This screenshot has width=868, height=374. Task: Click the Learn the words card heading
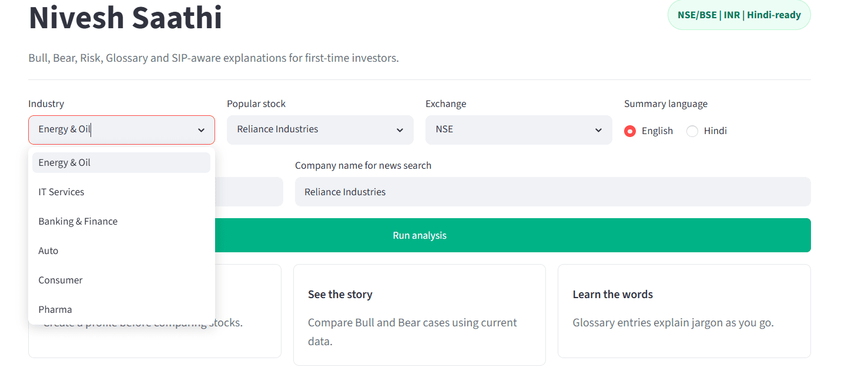tap(613, 295)
